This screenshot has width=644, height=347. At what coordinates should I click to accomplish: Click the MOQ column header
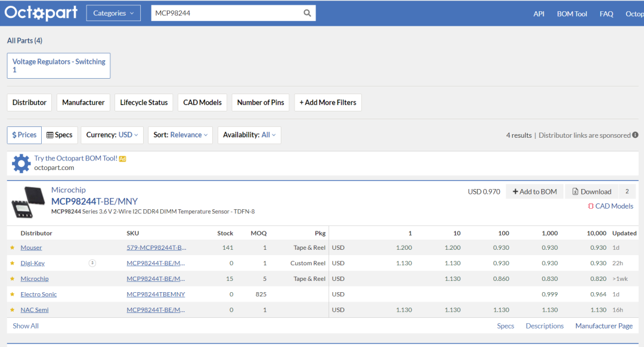(259, 233)
